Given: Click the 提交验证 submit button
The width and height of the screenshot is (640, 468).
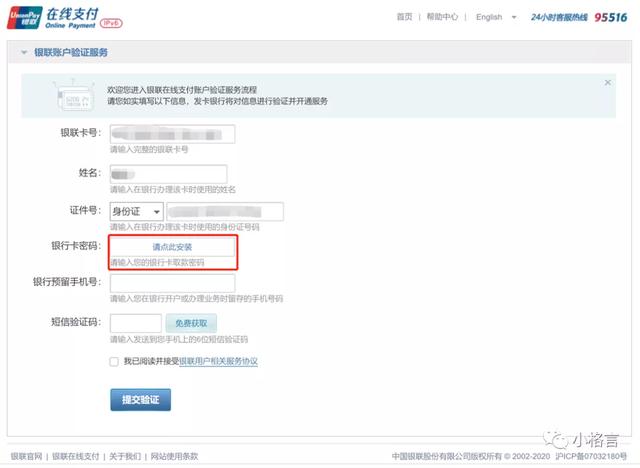Looking at the screenshot, I should pyautogui.click(x=140, y=399).
